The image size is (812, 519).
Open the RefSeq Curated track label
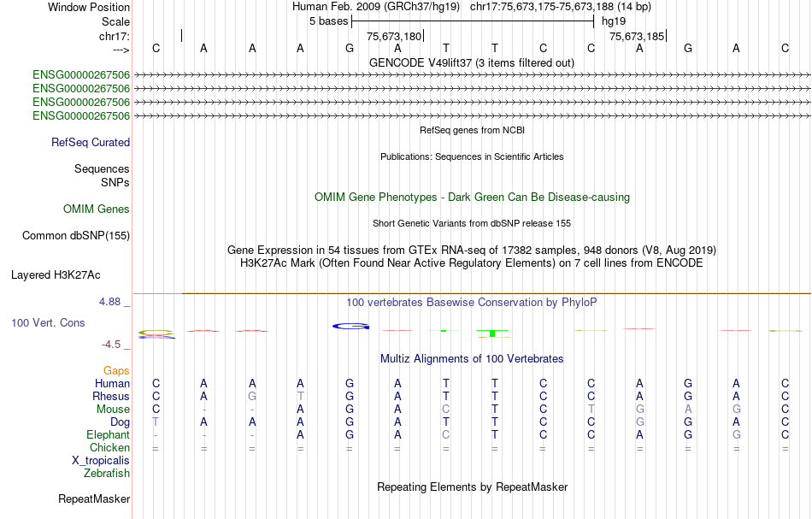pyautogui.click(x=91, y=143)
